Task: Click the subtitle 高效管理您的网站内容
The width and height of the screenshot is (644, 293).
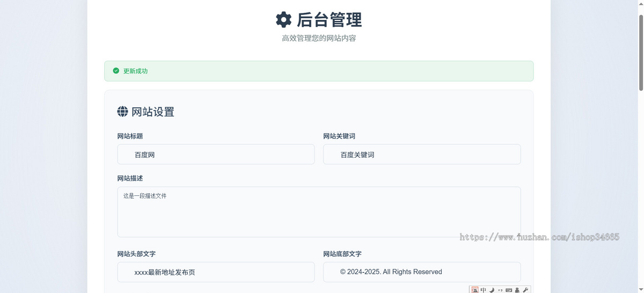Action: 319,38
